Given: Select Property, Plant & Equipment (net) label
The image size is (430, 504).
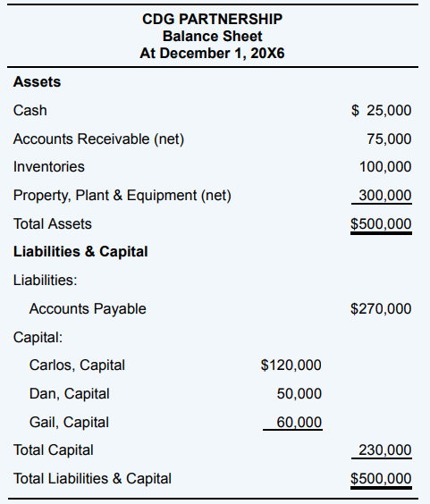Looking at the screenshot, I should pos(122,196).
